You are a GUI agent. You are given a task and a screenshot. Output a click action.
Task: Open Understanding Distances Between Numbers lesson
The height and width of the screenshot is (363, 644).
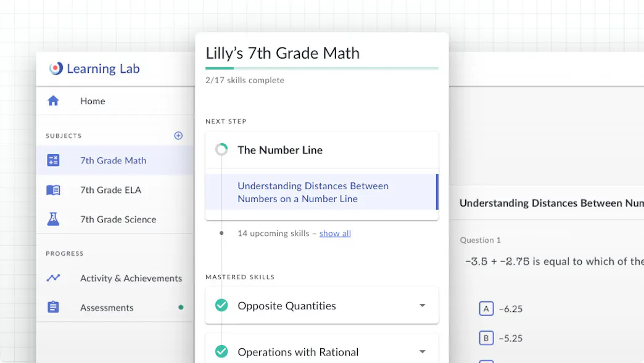point(313,192)
